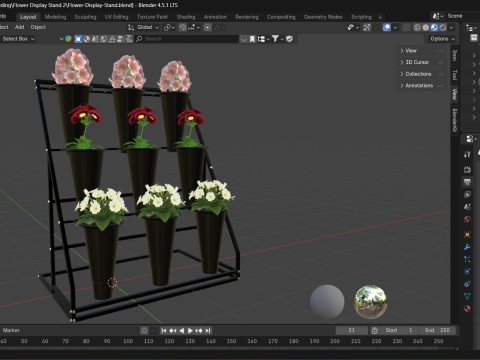Open the Particles properties tab
Viewport: 480px width, 360px height.
(467, 259)
